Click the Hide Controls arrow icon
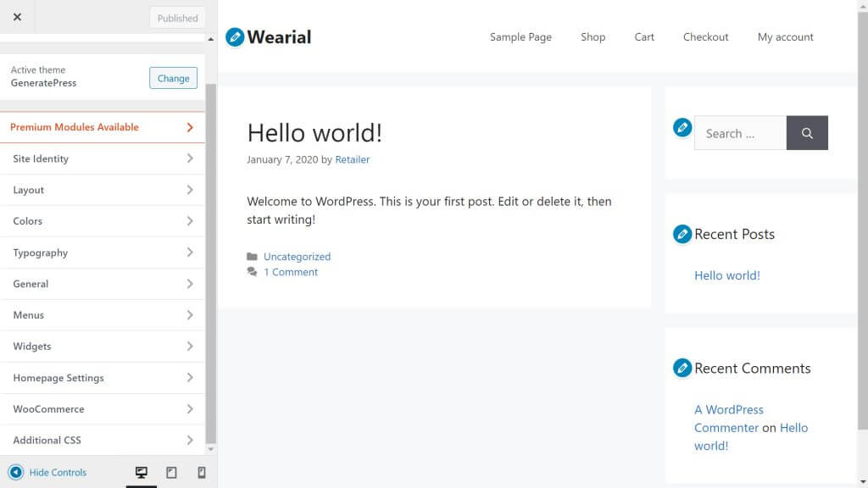 tap(15, 473)
